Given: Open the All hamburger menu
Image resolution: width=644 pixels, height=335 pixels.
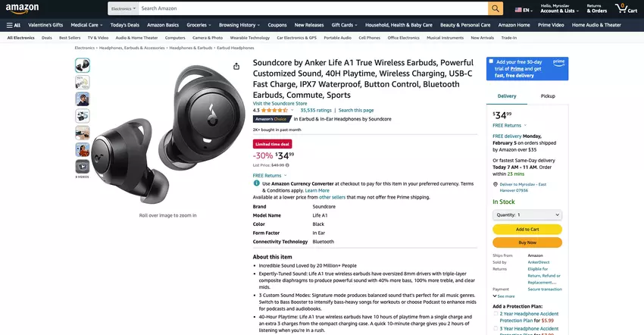Looking at the screenshot, I should pos(14,25).
